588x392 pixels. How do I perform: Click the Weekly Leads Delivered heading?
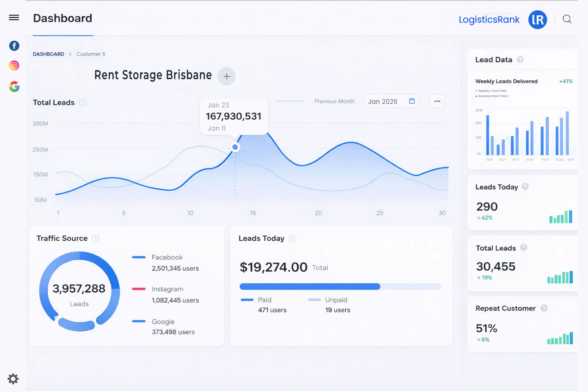(506, 81)
